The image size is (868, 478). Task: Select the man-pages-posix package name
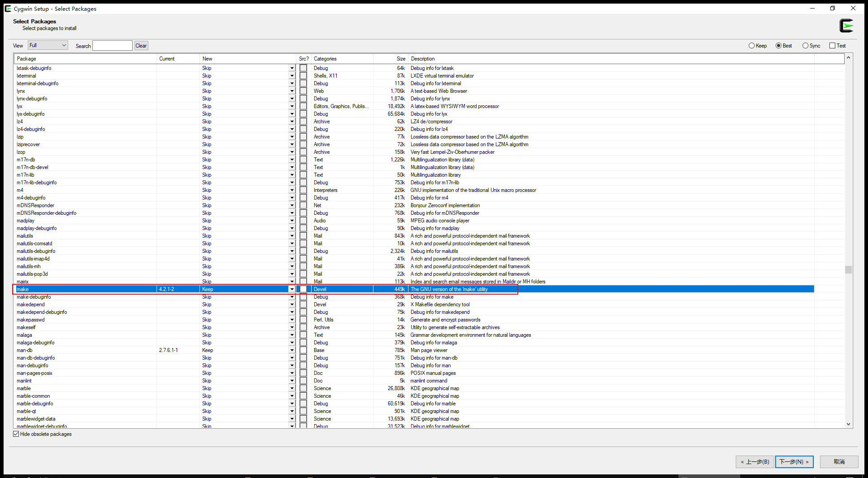pyautogui.click(x=35, y=373)
